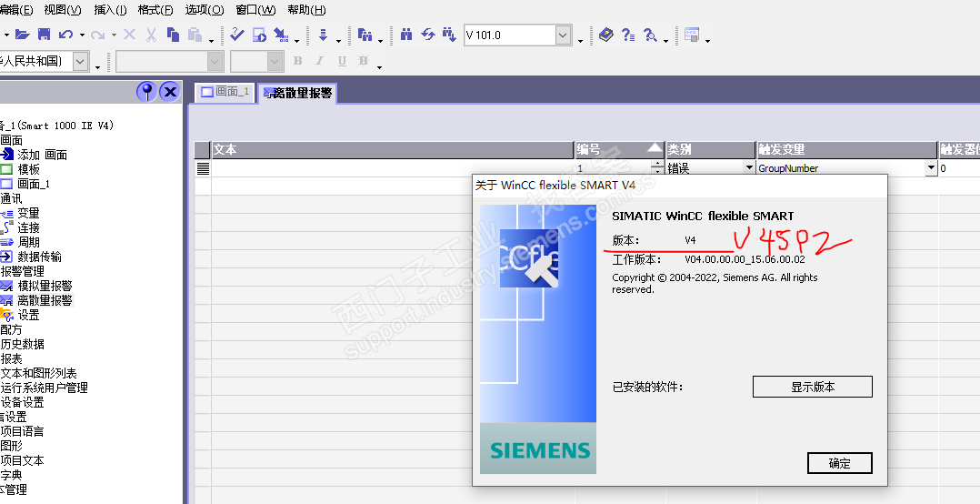Image resolution: width=980 pixels, height=504 pixels.
Task: Open find with the binoculars icon
Action: coord(406,35)
